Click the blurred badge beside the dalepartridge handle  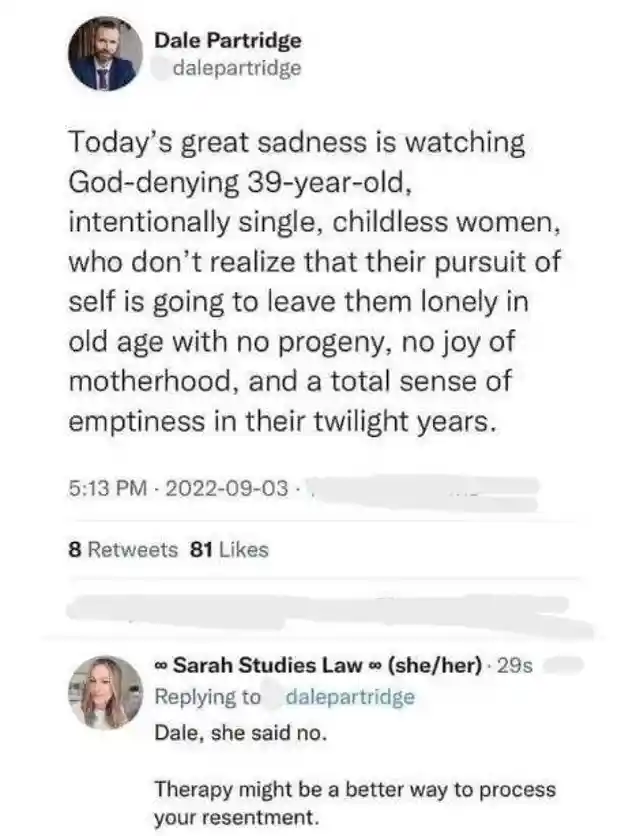tap(162, 69)
